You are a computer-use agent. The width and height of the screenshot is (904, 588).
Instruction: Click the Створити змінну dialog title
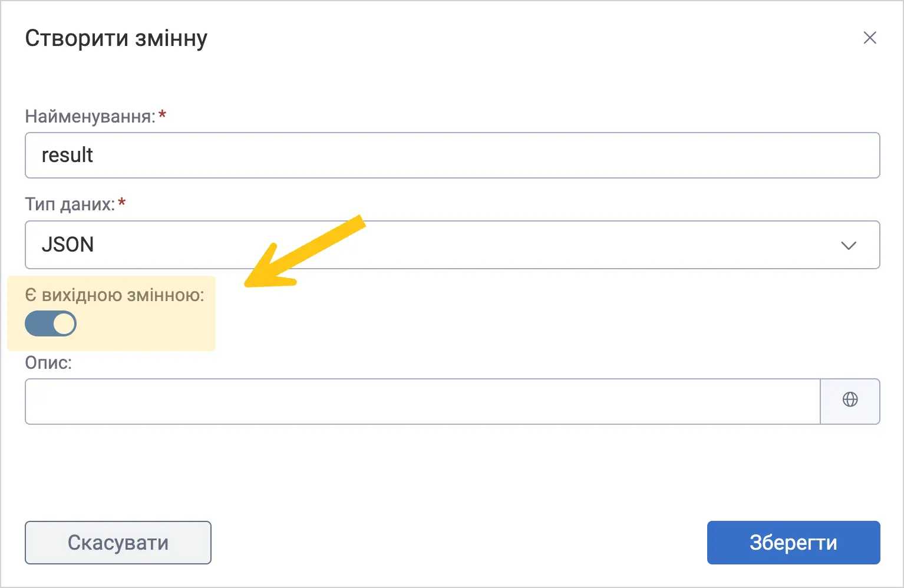coord(116,38)
